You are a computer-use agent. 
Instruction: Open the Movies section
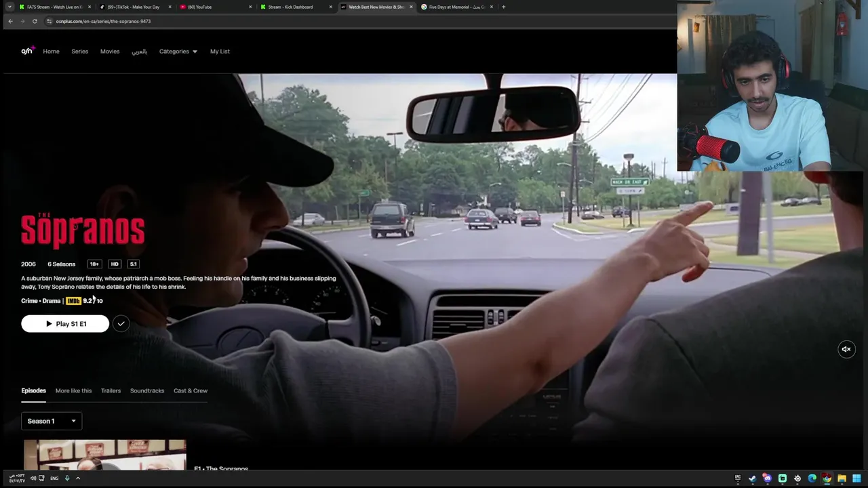110,52
